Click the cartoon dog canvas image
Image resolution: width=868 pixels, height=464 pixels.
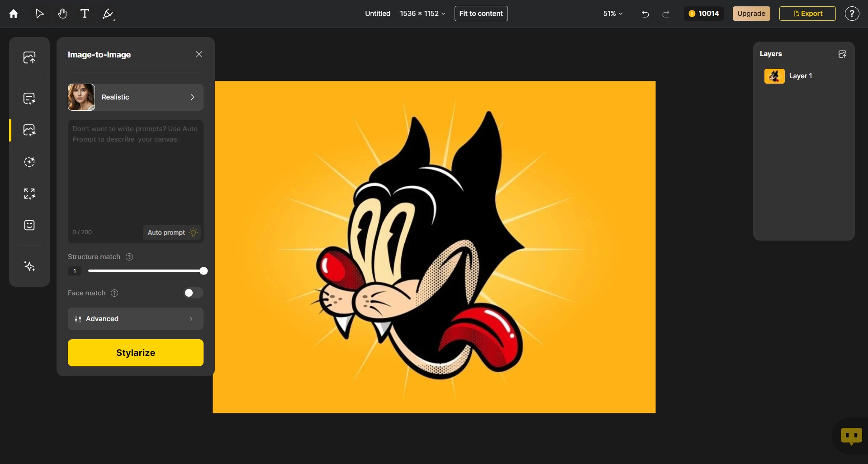434,247
